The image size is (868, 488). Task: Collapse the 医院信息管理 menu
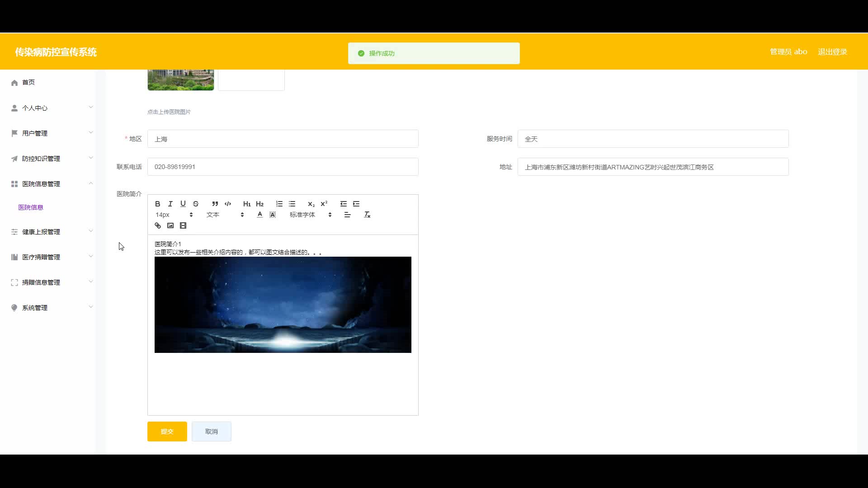(47, 184)
